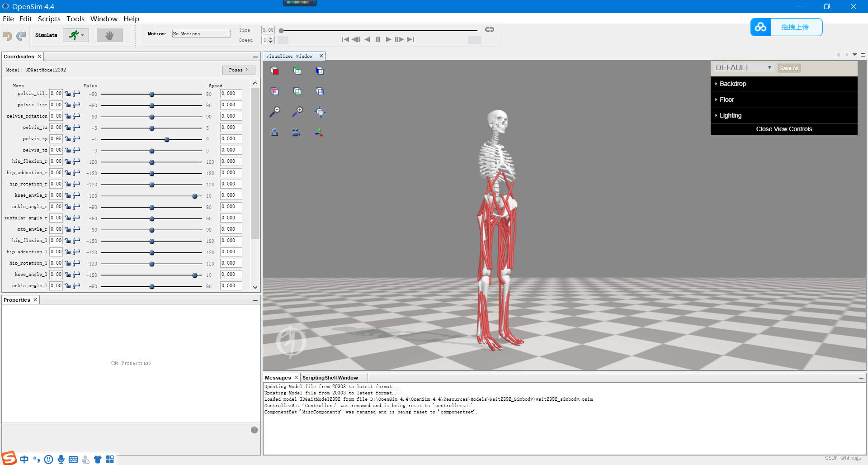Open the simulate options dropdown arrow

83,35
